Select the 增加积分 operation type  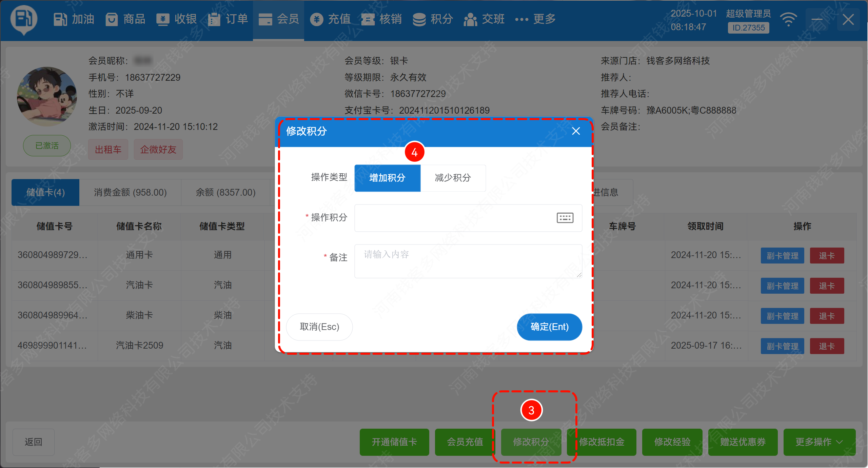click(x=387, y=178)
